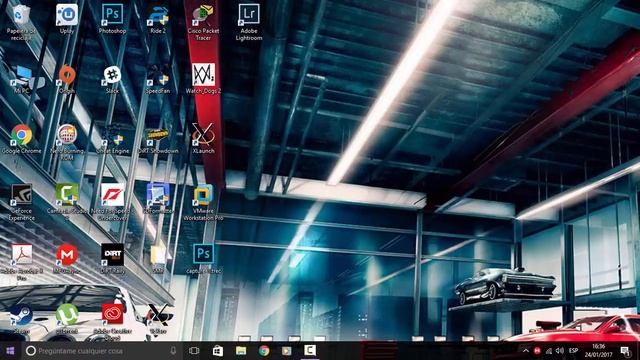The height and width of the screenshot is (360, 640).
Task: Select the DiRT Rally desktop icon
Action: pyautogui.click(x=112, y=259)
